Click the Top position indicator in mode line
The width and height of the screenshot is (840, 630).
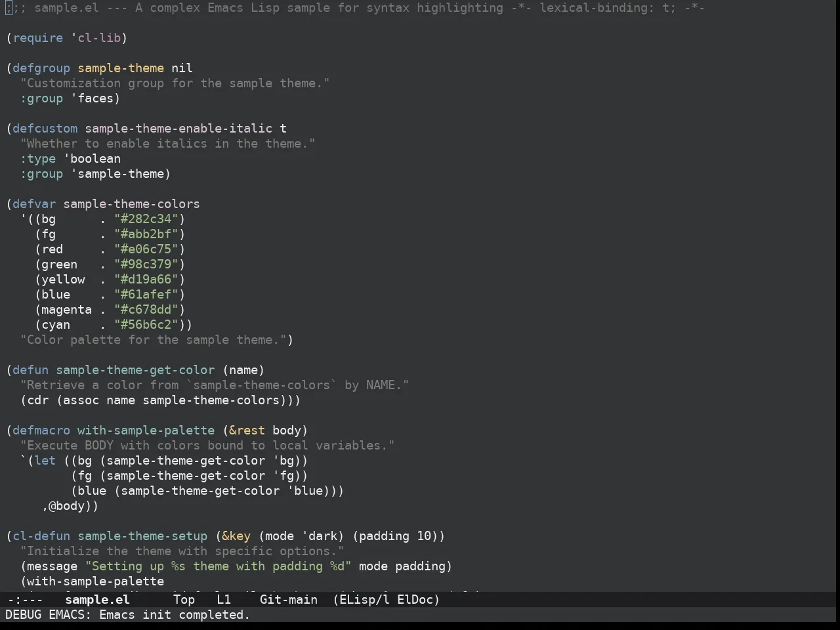184,599
